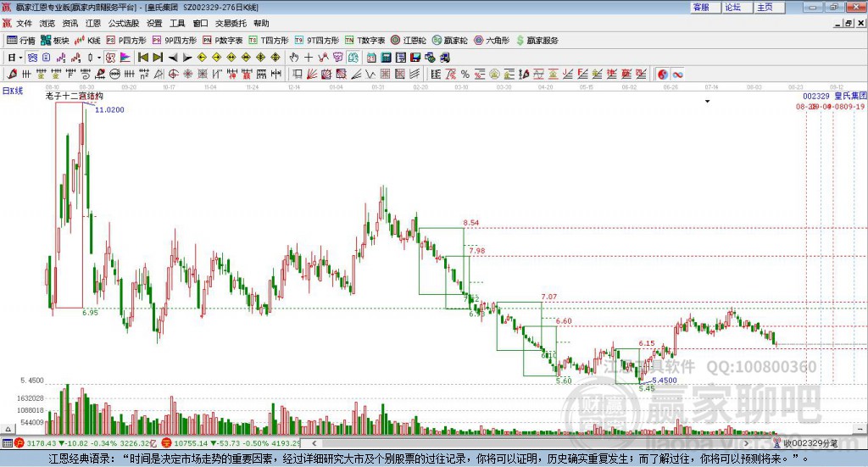868x467 pixels.
Task: Click the small black triangle above chart
Action: coord(707,101)
